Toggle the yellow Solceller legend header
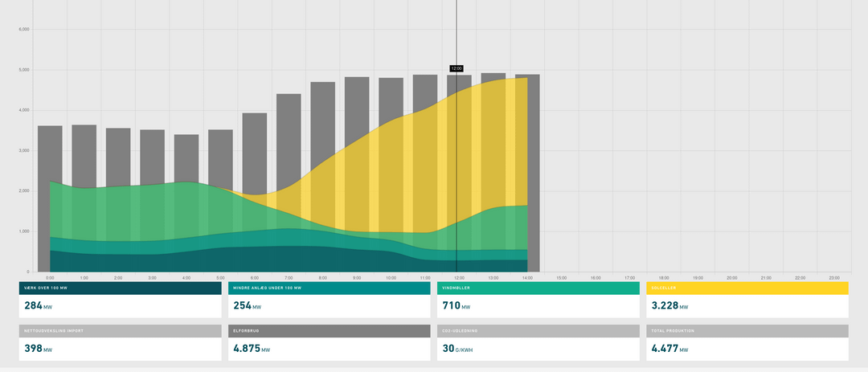Image resolution: width=868 pixels, height=372 pixels. pos(747,288)
